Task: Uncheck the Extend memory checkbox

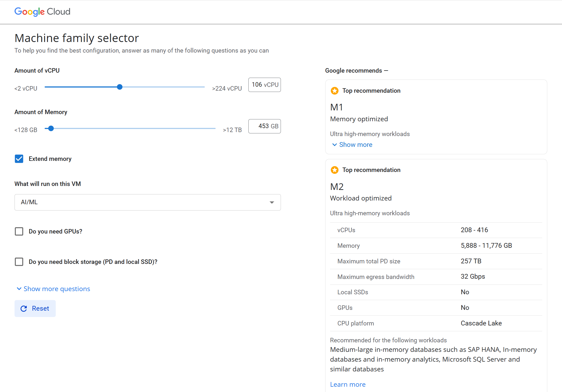Action: [x=19, y=159]
